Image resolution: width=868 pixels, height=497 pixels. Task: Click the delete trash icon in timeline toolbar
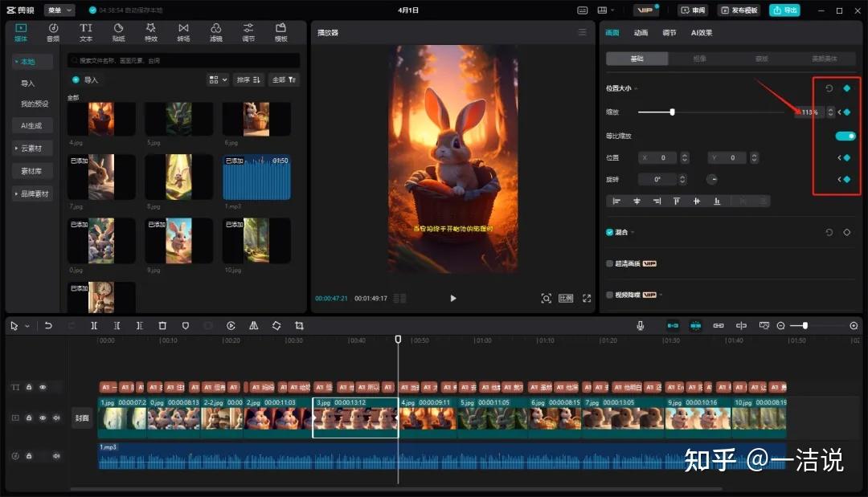162,326
